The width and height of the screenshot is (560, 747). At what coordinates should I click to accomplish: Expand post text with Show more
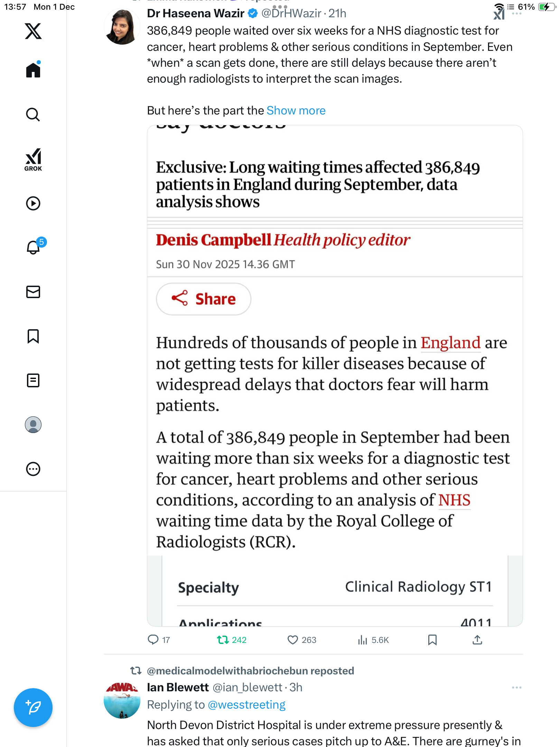[296, 111]
